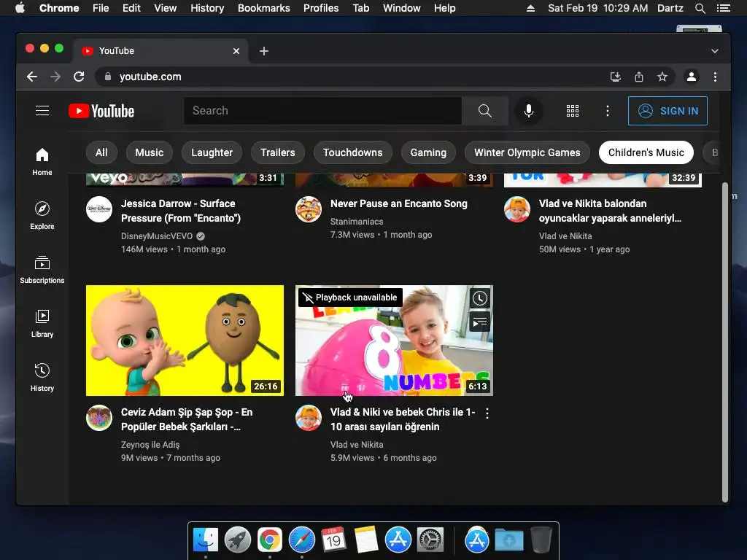Open Launchpad from the Dock
The image size is (747, 560).
click(x=237, y=540)
